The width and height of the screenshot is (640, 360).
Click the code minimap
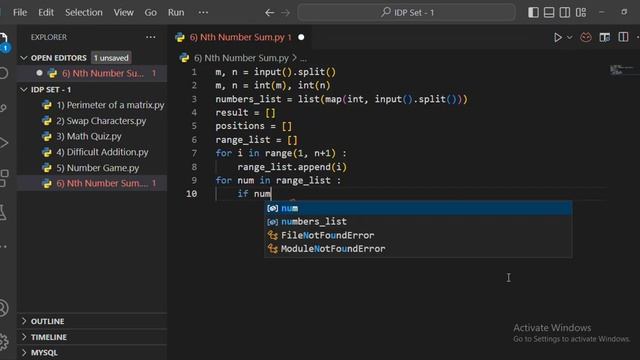(x=622, y=69)
